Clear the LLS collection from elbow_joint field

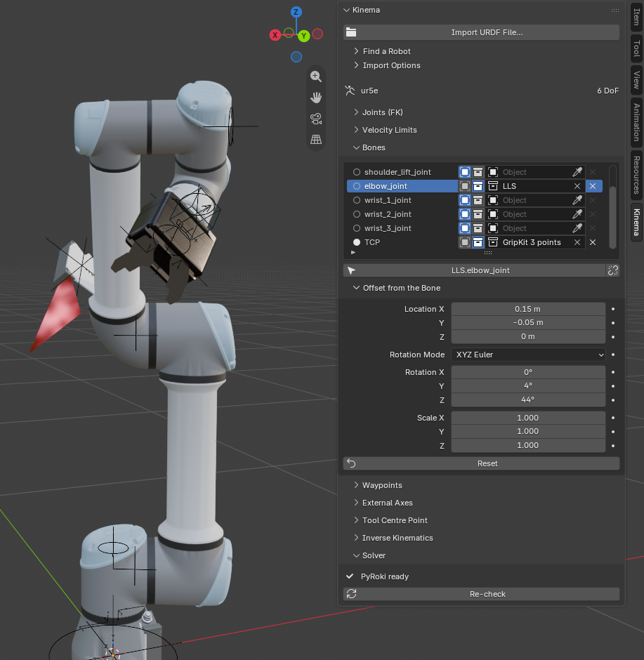coord(577,186)
